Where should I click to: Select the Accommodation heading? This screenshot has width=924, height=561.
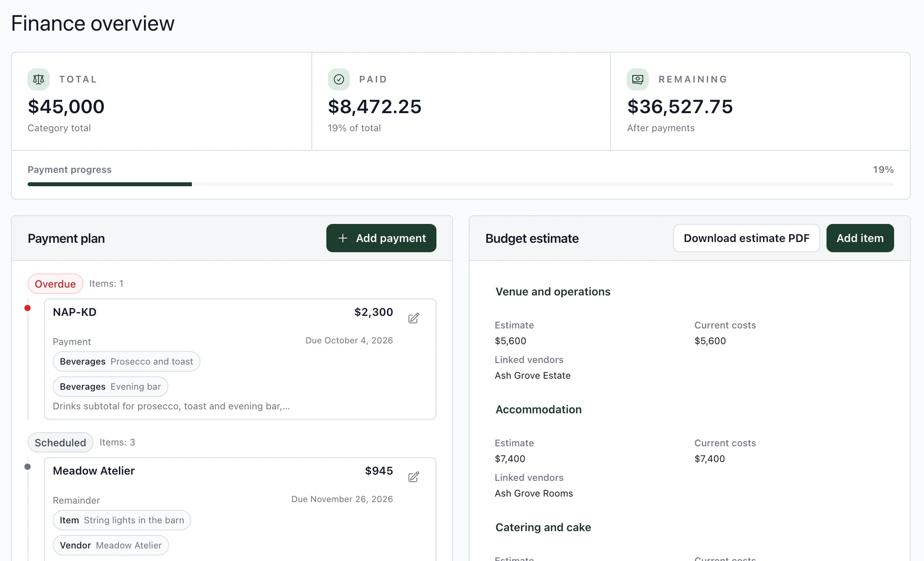(538, 409)
